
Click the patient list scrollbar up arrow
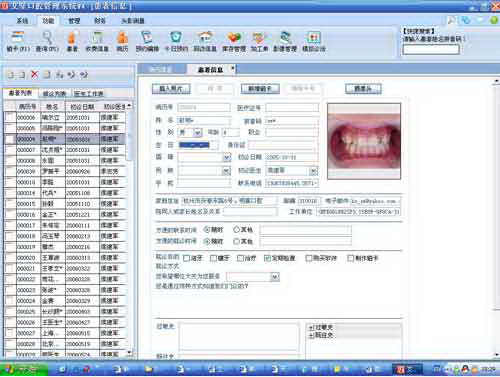click(129, 106)
